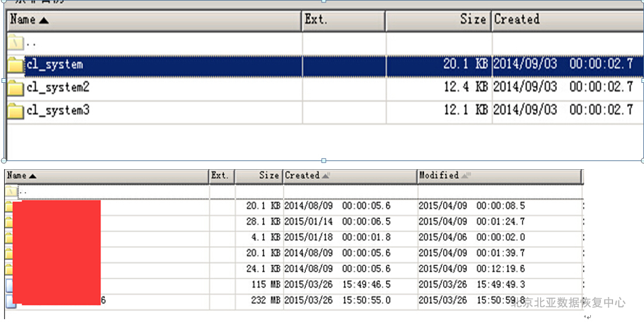The image size is (644, 332).
Task: Click the parent folder icon in the lower list
Action: point(12,191)
